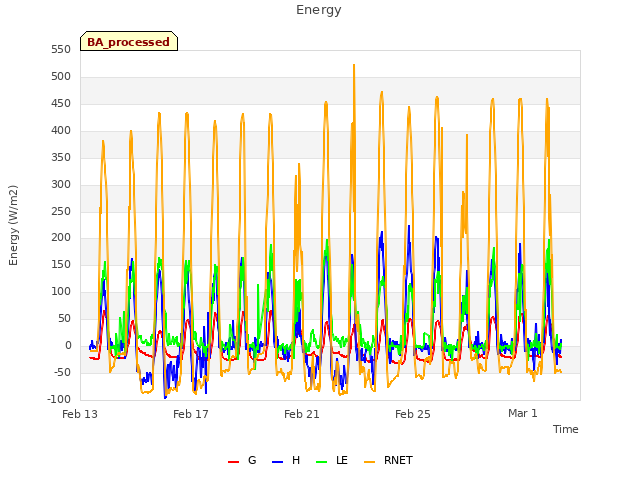Toggle the H series legend entry
This screenshot has height=480, width=640.
pos(286,460)
